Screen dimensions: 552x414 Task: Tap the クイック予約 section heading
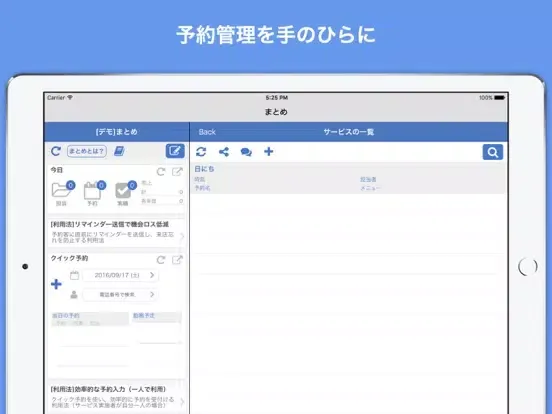(x=69, y=258)
